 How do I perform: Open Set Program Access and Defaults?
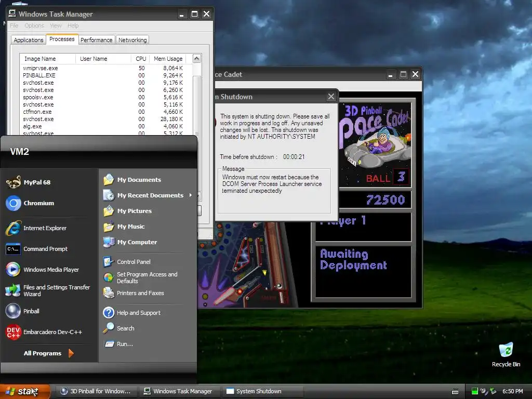pos(140,277)
